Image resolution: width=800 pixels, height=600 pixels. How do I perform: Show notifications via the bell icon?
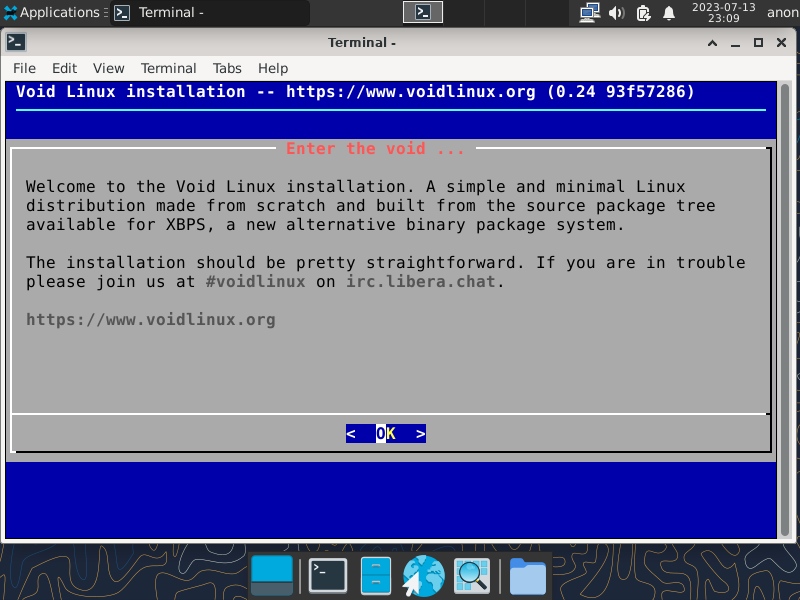[x=669, y=13]
